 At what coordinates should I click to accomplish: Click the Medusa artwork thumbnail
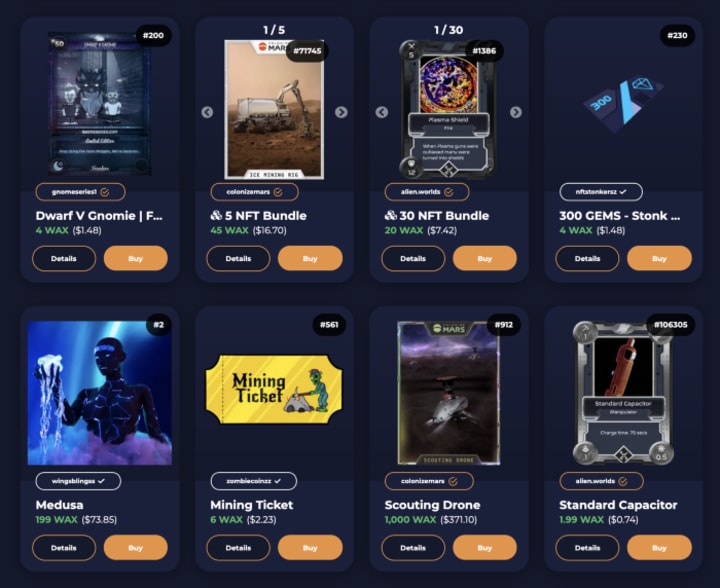tap(100, 393)
